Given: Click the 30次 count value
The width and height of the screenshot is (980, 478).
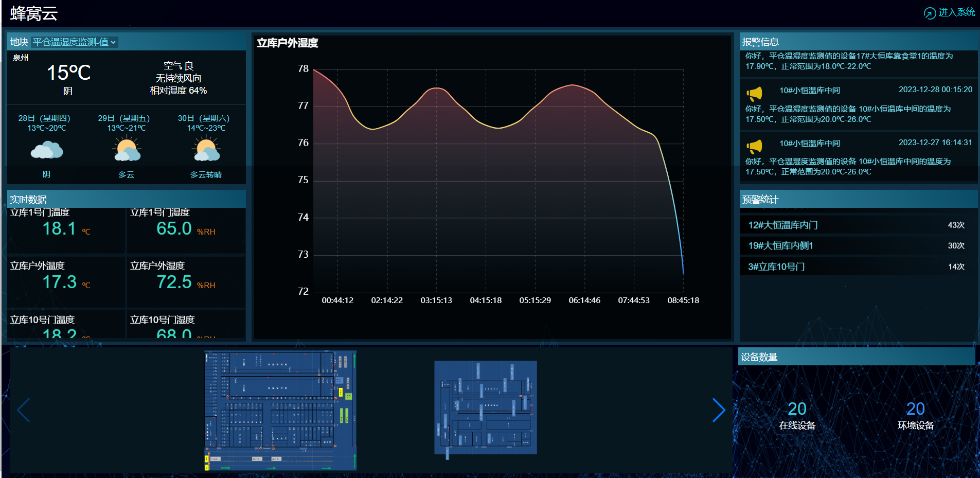Looking at the screenshot, I should (x=956, y=245).
